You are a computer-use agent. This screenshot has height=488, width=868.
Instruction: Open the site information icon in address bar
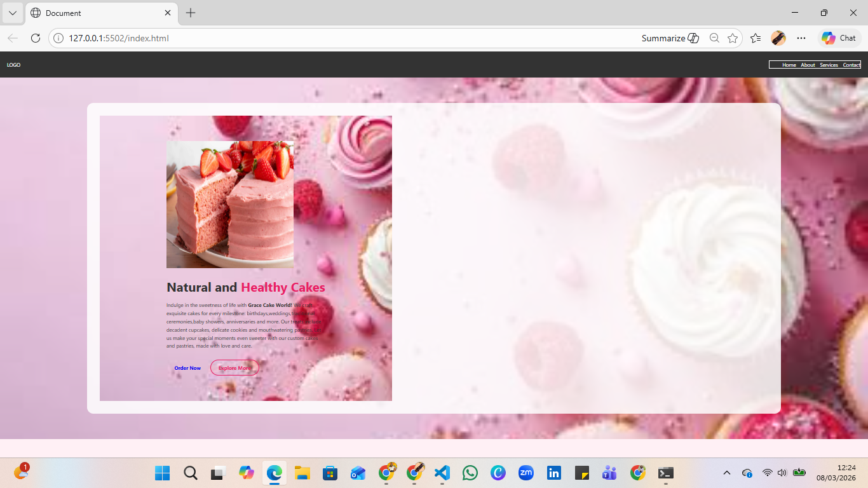pos(58,38)
